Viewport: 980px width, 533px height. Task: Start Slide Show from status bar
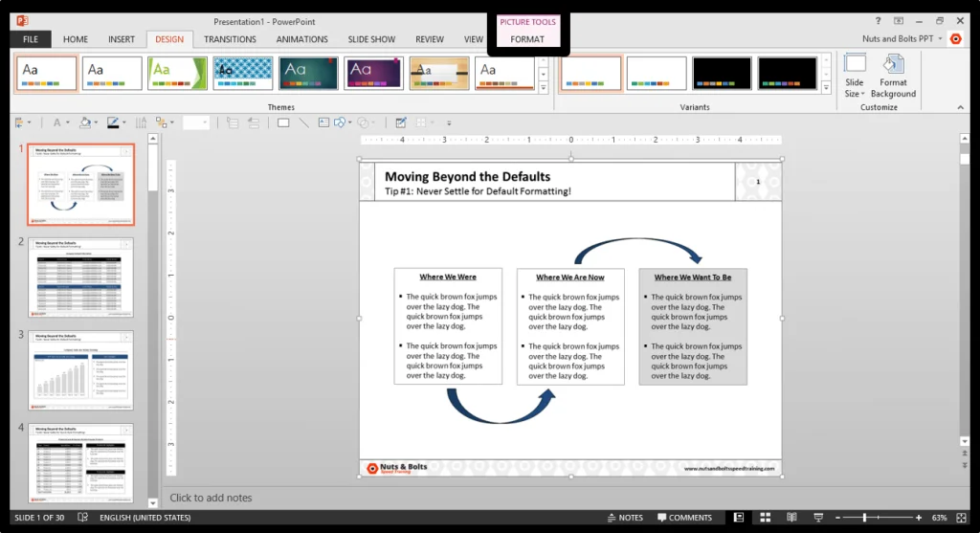click(818, 518)
